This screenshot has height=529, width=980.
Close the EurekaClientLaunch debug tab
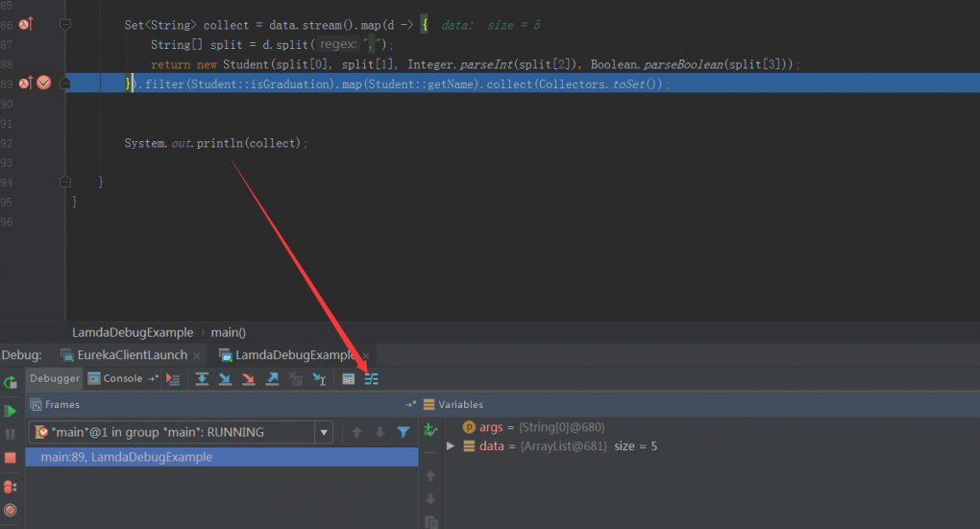196,356
